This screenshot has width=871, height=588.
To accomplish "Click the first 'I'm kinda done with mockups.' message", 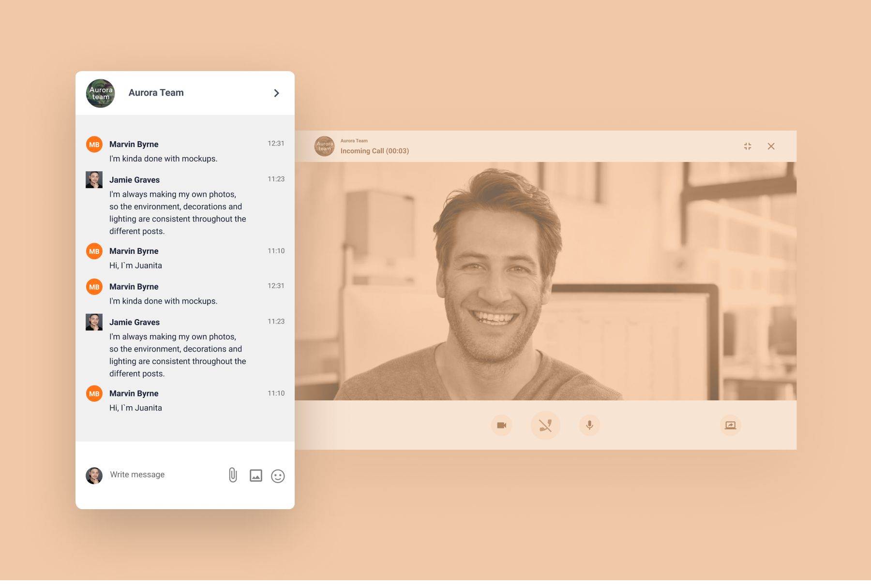I will click(x=164, y=159).
